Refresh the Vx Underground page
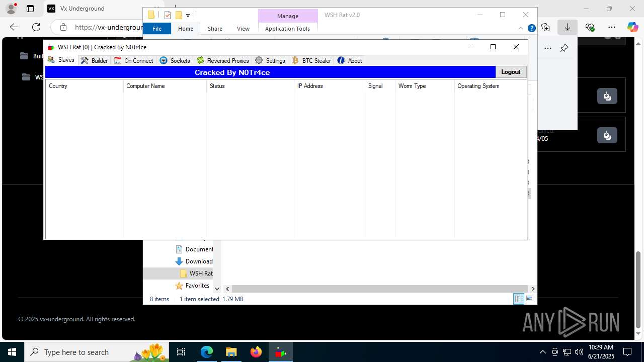 point(36,27)
